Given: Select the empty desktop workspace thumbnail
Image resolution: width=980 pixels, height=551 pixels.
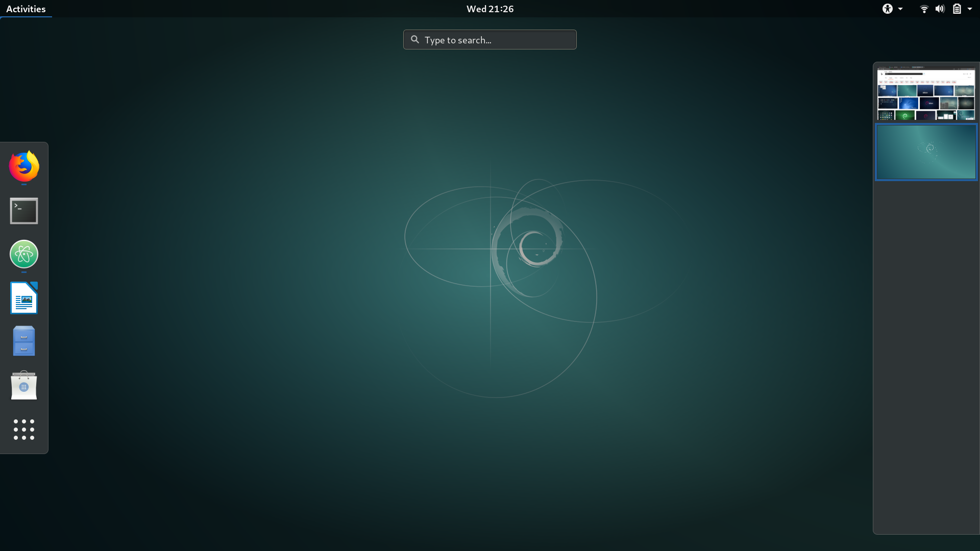Looking at the screenshot, I should [x=926, y=152].
